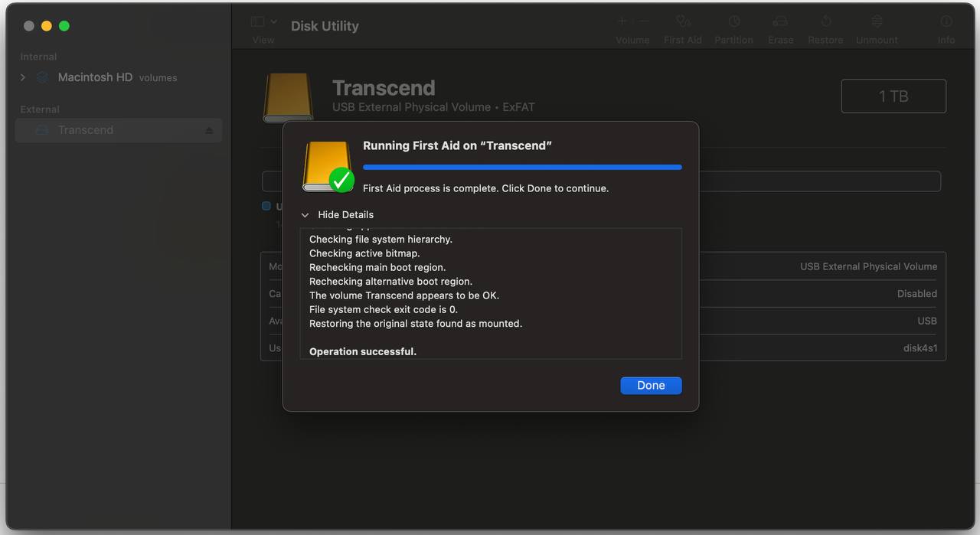
Task: Click the "First Aid process is complete" message
Action: (x=485, y=188)
